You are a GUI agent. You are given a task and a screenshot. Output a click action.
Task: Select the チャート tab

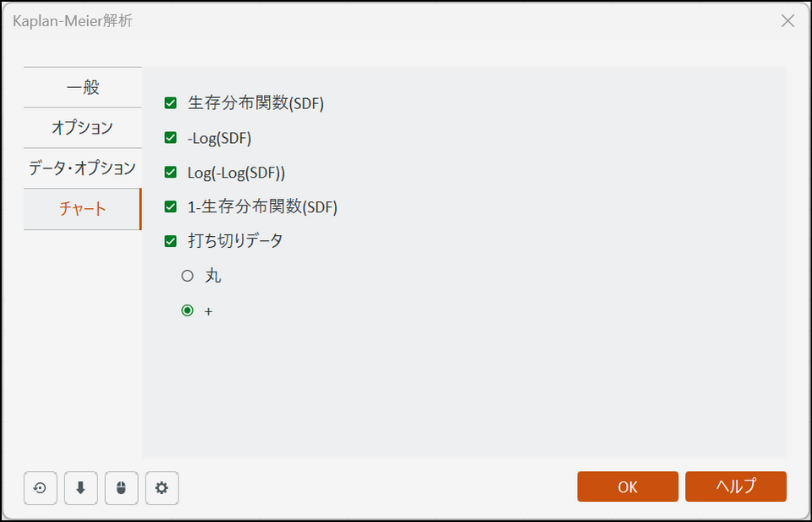[x=82, y=209]
